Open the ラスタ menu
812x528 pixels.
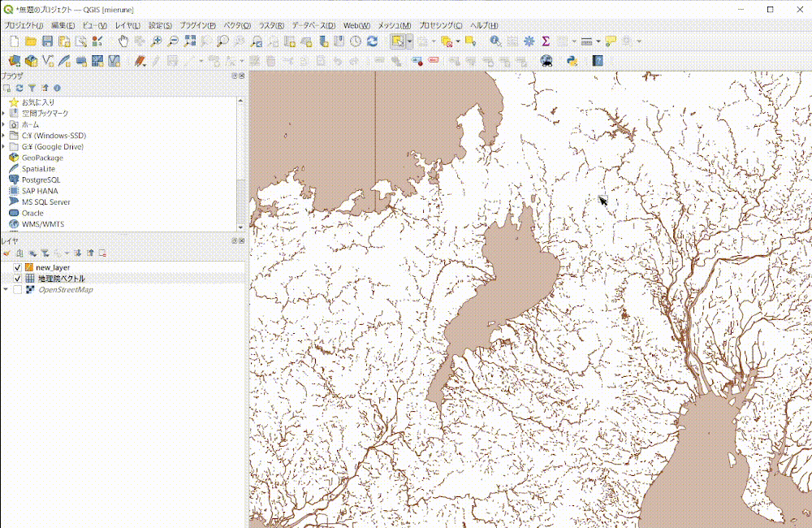pos(272,25)
